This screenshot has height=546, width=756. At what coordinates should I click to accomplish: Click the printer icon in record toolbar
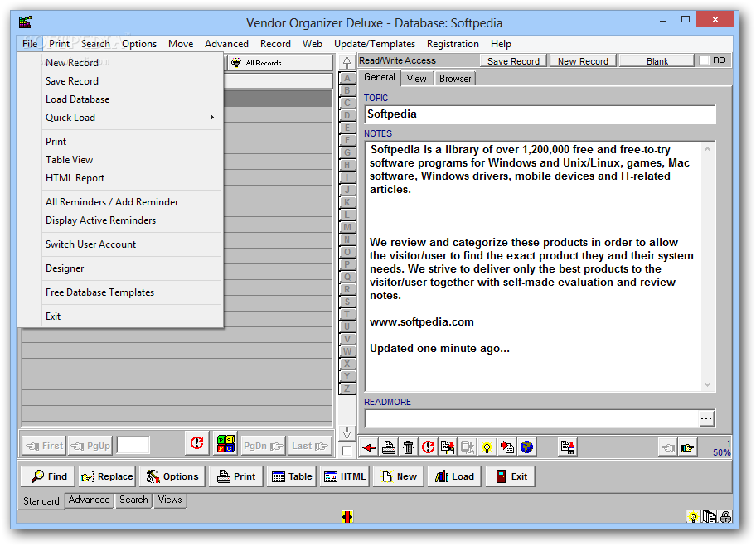(389, 447)
